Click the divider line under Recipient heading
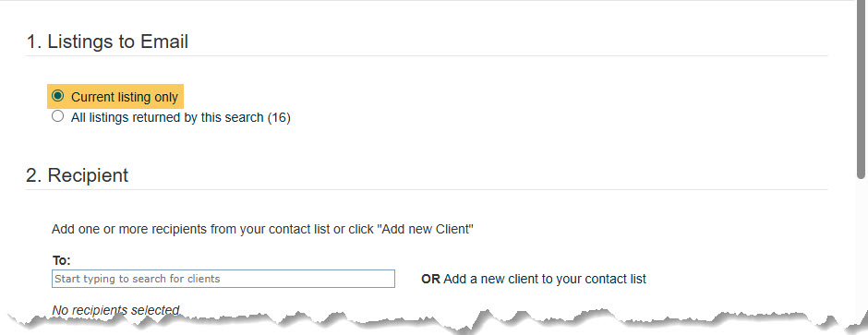Viewport: 868px width, 335px height. click(427, 189)
